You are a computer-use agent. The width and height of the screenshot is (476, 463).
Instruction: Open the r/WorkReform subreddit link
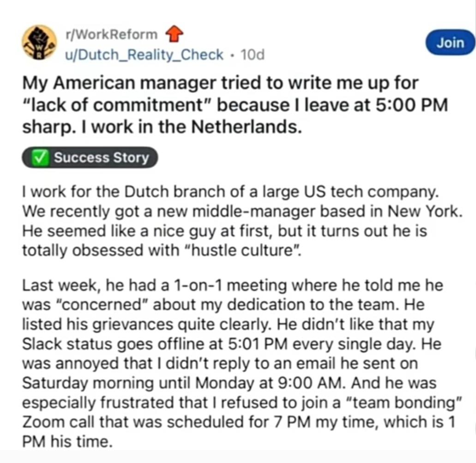tap(111, 34)
